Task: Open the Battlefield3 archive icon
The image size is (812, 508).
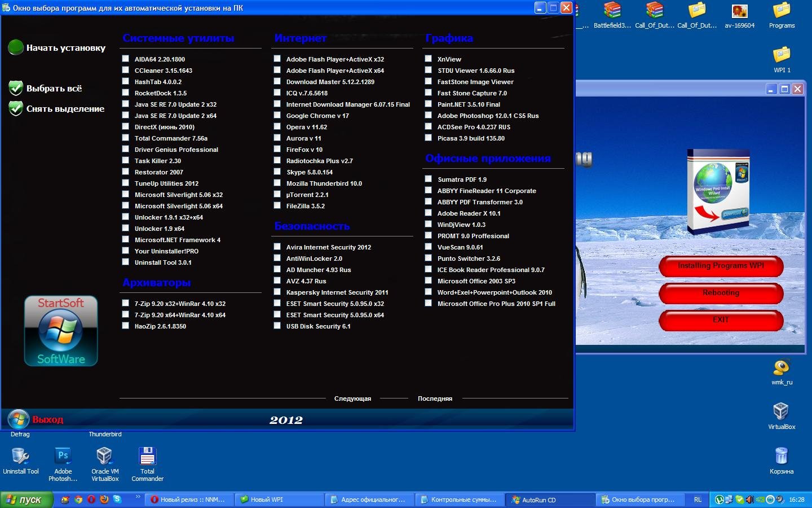Action: tap(612, 15)
